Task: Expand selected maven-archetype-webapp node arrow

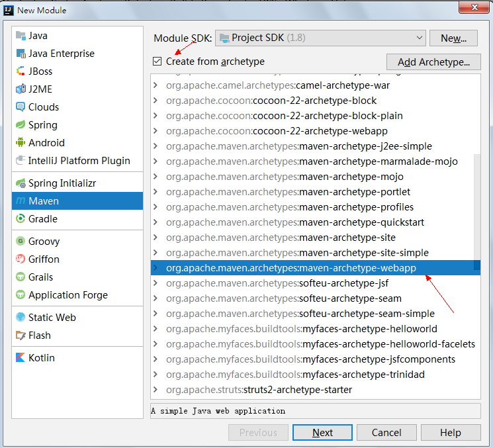Action: [x=156, y=268]
